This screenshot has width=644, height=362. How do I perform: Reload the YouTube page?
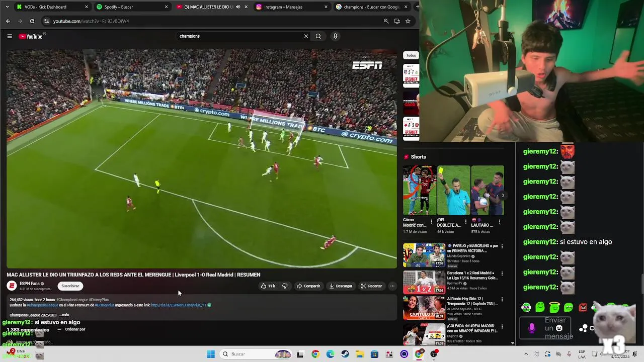[32, 21]
